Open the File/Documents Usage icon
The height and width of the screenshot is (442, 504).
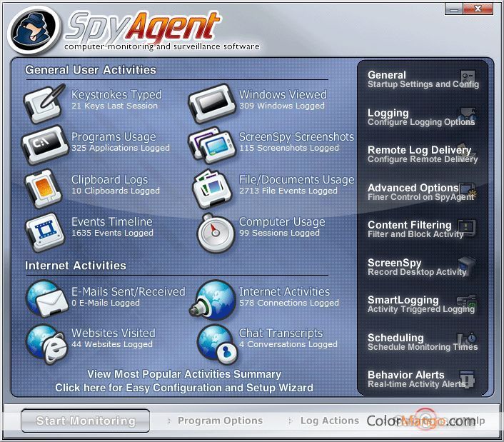(x=213, y=189)
